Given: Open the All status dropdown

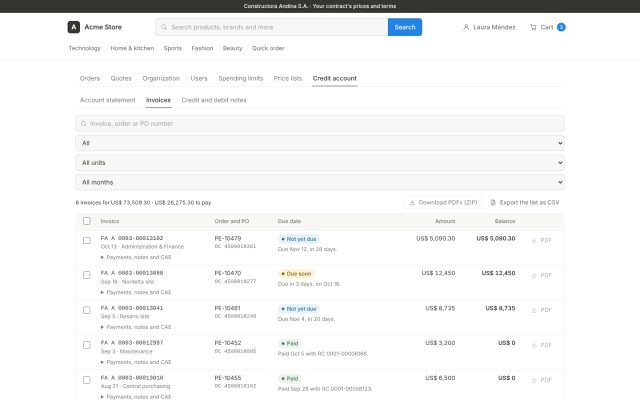Looking at the screenshot, I should tap(320, 143).
